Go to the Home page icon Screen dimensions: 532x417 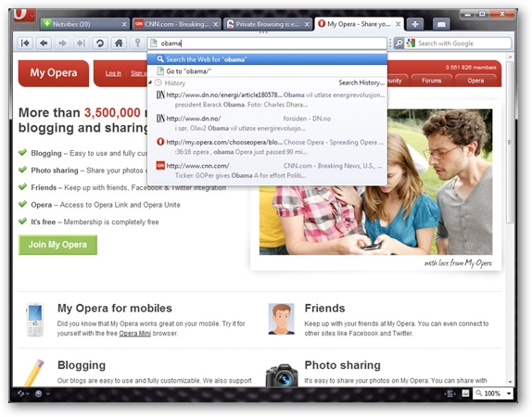point(119,44)
